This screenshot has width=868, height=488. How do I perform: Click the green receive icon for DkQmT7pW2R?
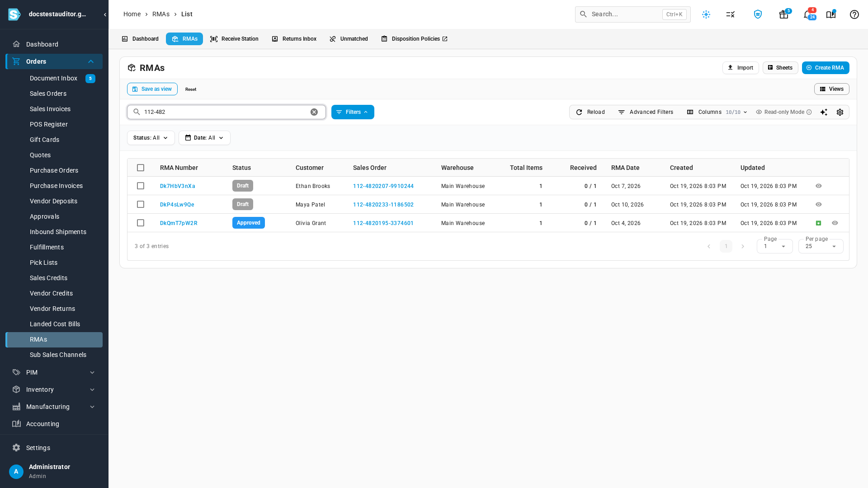click(818, 223)
